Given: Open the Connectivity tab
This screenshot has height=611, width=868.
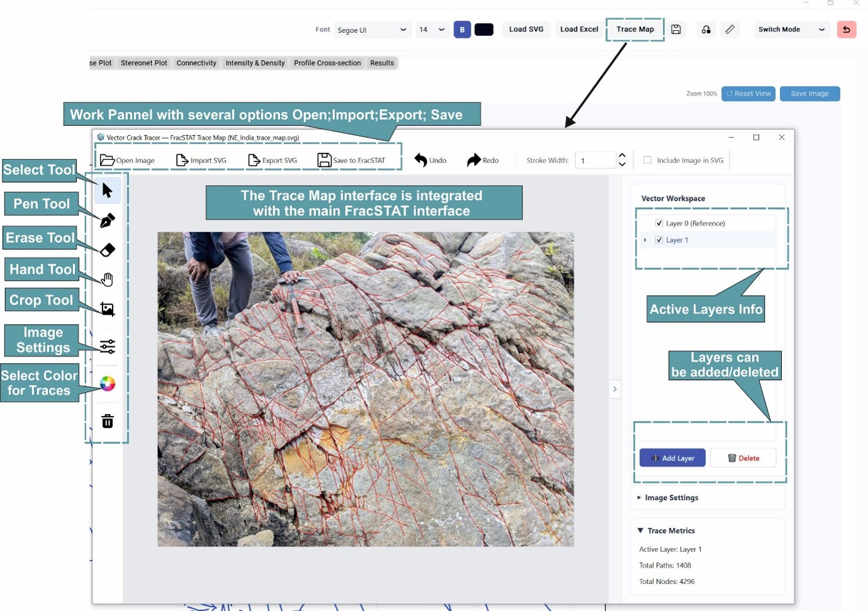Looking at the screenshot, I should tap(196, 63).
